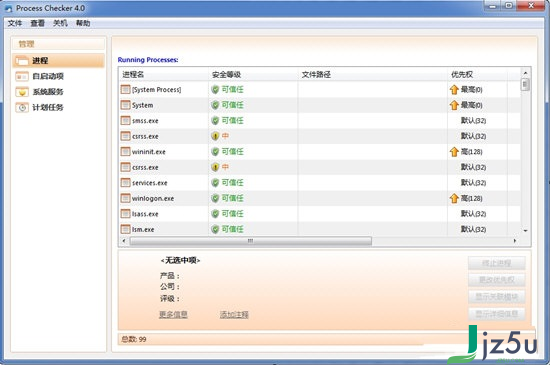Click the winlogon.exe process icon
This screenshot has width=550, height=365.
point(125,198)
